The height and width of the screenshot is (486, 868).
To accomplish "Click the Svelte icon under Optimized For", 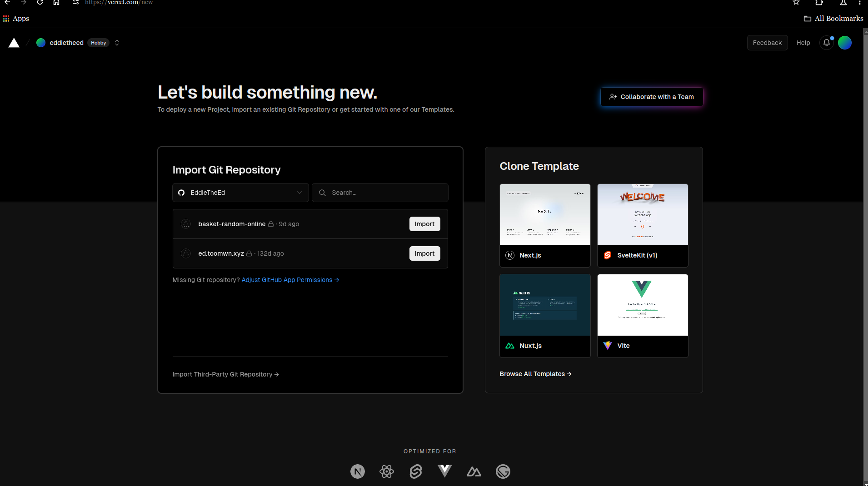I will tap(416, 471).
